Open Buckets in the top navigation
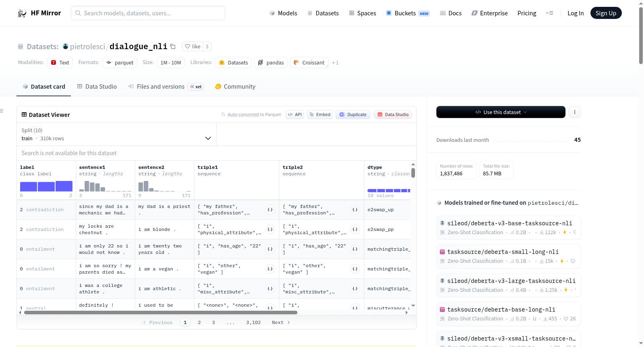 coord(408,13)
